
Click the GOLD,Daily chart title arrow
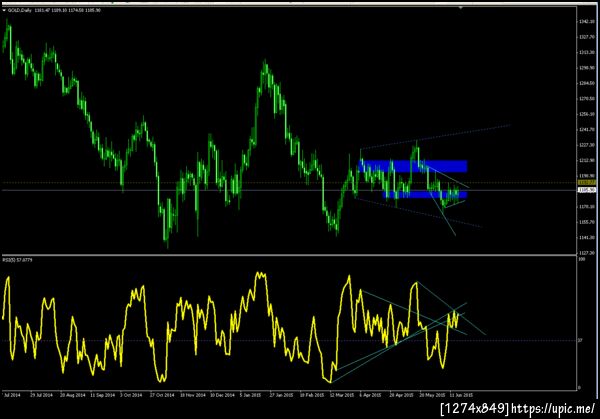[x=4, y=10]
